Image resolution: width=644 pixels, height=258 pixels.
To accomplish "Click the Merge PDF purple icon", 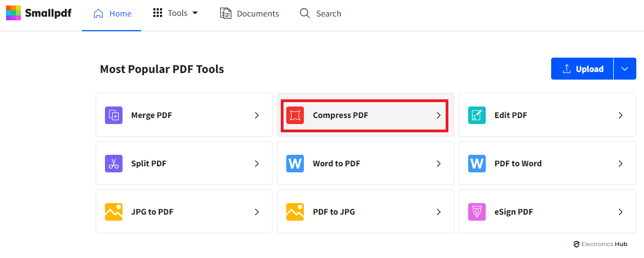I will click(114, 115).
